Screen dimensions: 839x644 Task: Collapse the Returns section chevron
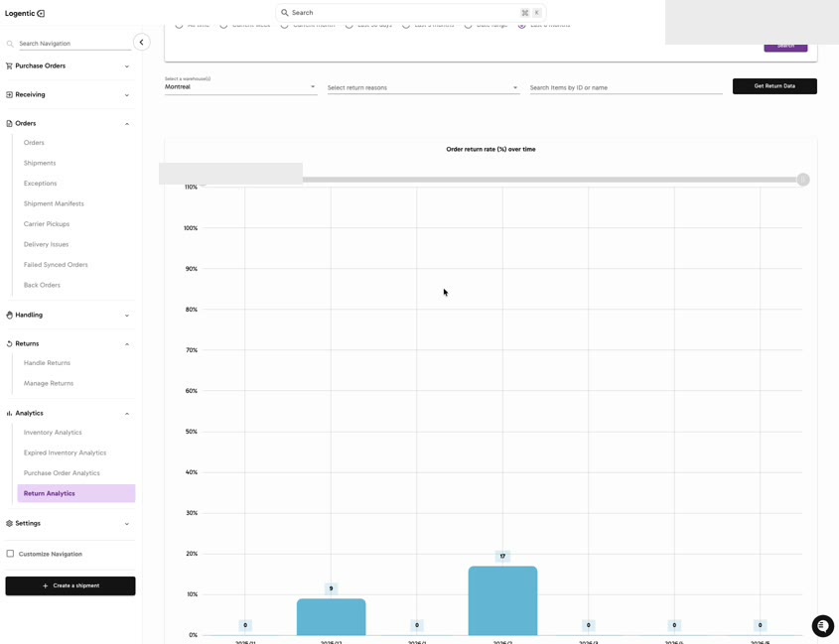click(x=127, y=344)
